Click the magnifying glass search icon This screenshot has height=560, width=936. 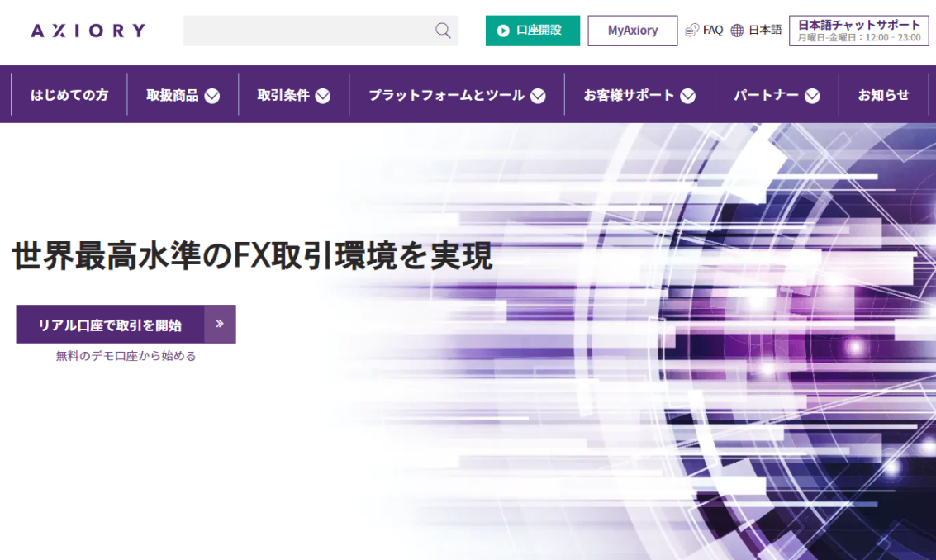pos(443,31)
